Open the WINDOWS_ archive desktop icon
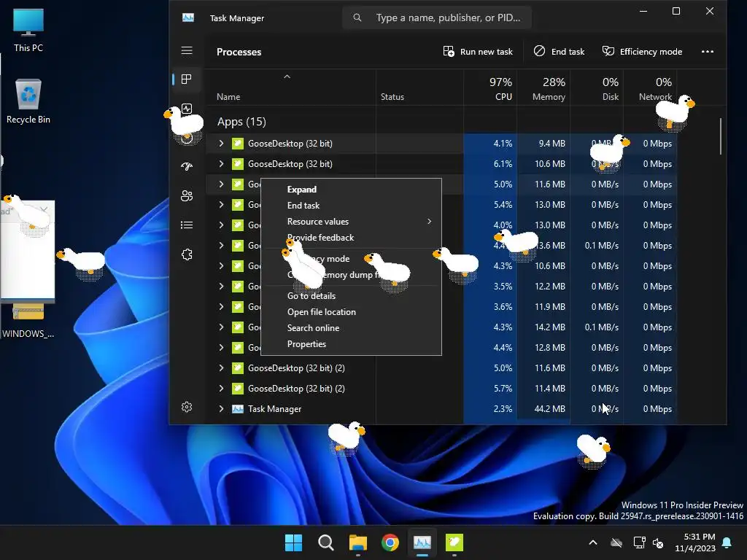The width and height of the screenshot is (747, 560). [28, 320]
